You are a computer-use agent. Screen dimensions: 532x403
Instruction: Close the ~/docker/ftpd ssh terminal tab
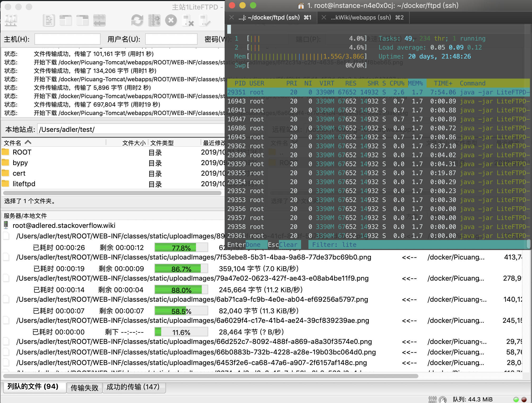(x=231, y=17)
